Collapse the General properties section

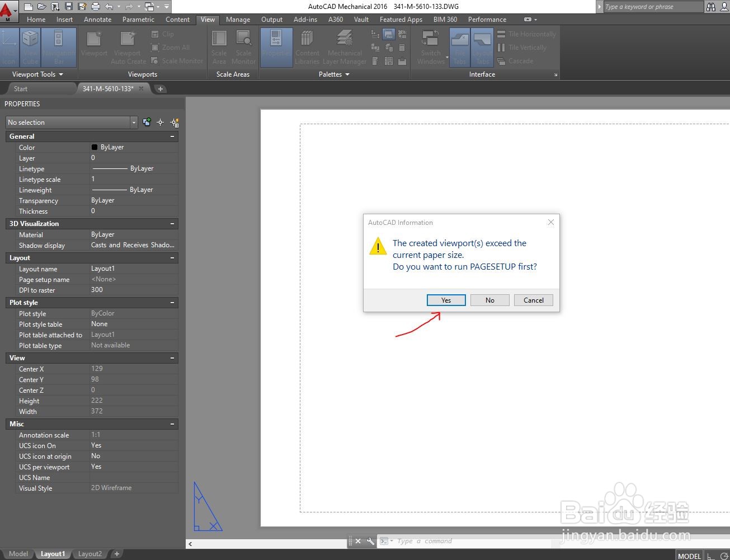point(172,137)
